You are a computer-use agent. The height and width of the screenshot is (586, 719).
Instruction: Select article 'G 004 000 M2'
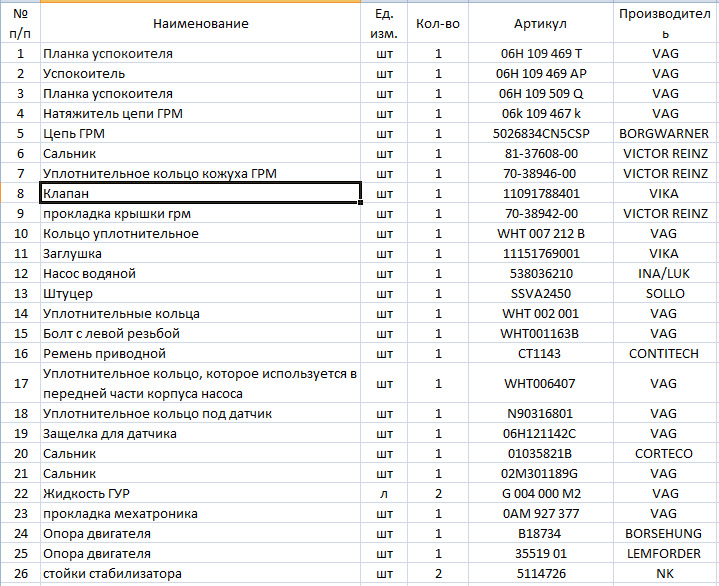(541, 493)
